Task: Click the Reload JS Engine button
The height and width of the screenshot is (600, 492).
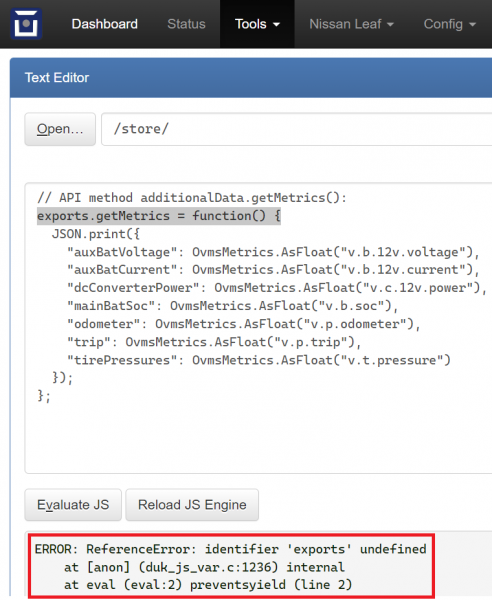Action: point(192,505)
